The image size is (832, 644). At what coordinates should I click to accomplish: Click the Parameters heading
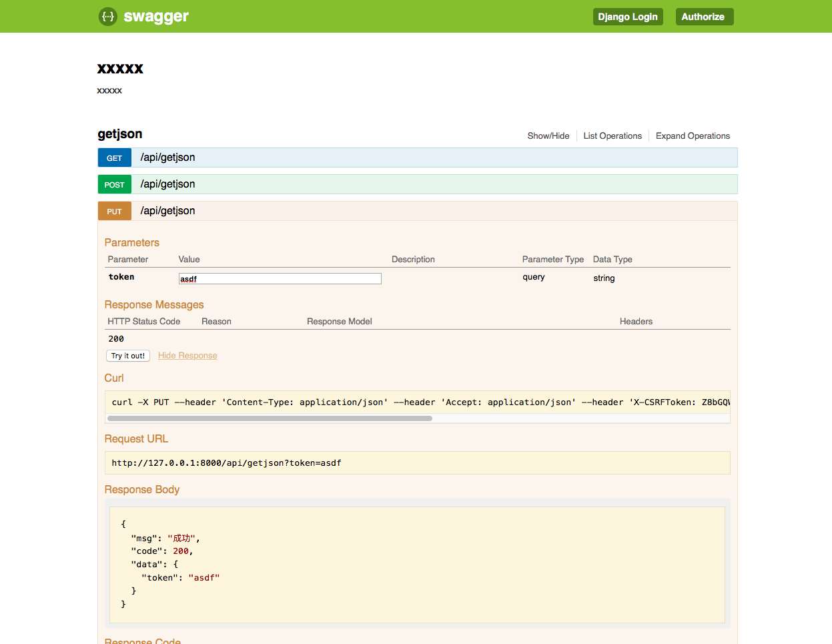coord(132,242)
